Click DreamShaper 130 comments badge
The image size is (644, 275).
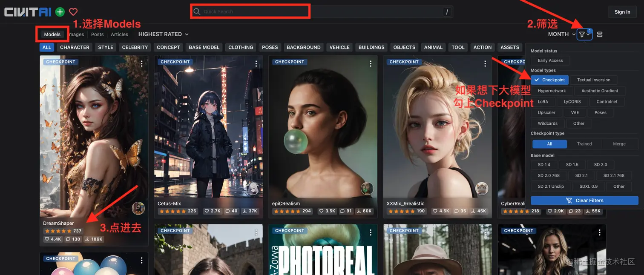pyautogui.click(x=73, y=239)
